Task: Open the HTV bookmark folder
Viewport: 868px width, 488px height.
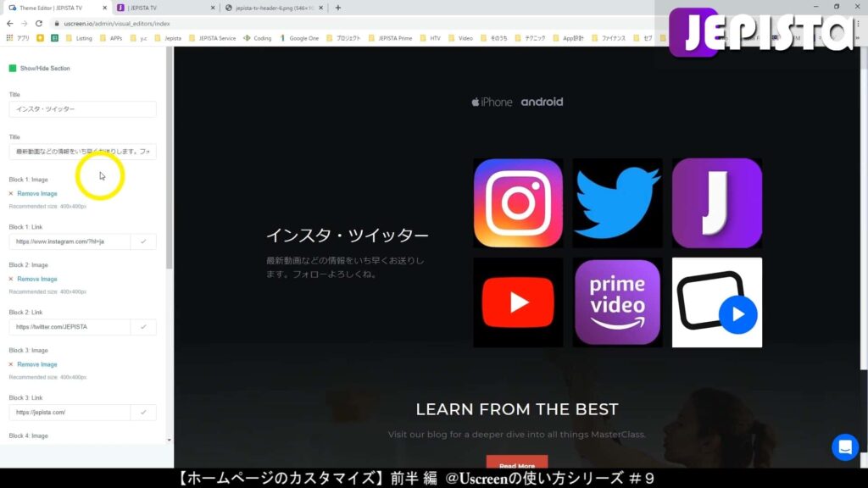Action: (x=430, y=38)
